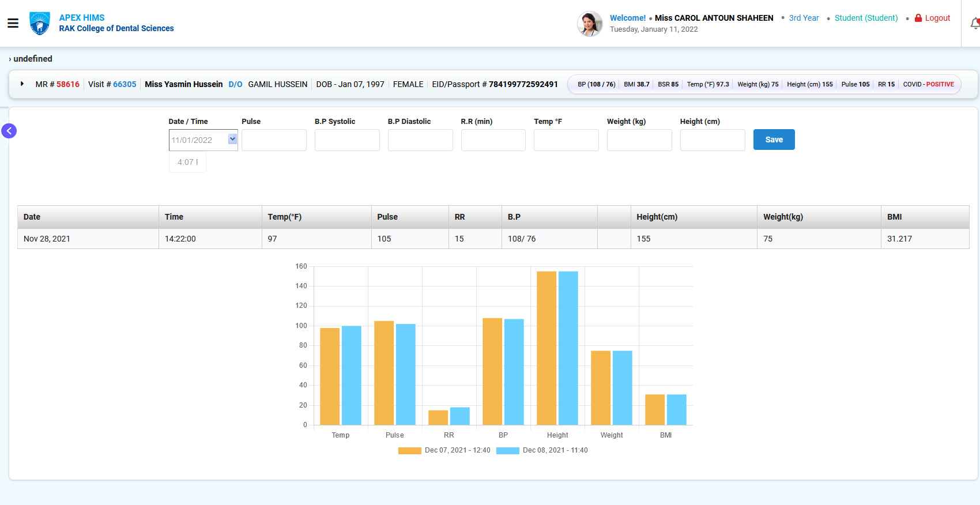
Task: Focus the Pulse input field
Action: [274, 140]
